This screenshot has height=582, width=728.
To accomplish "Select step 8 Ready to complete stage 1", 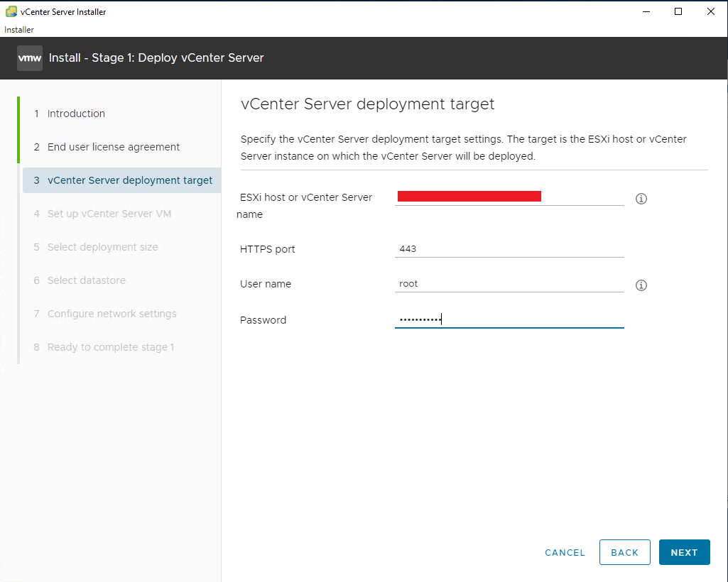I will tap(104, 347).
